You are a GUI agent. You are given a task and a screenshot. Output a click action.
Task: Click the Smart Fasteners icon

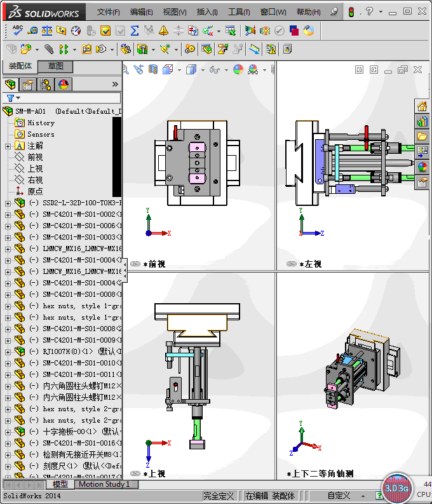point(86,49)
